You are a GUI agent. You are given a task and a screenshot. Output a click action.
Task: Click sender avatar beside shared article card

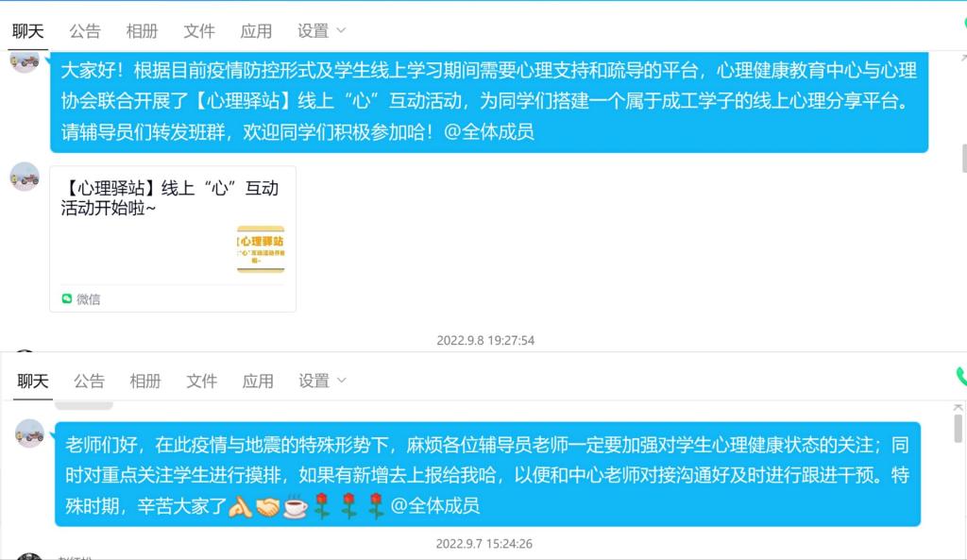point(25,177)
